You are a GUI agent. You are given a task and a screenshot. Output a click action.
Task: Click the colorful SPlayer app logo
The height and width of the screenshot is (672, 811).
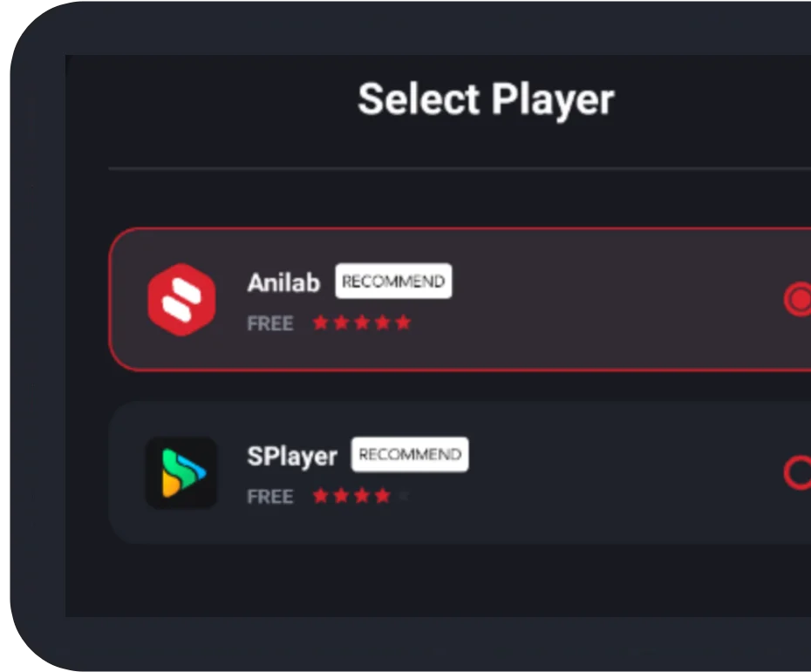coord(181,472)
